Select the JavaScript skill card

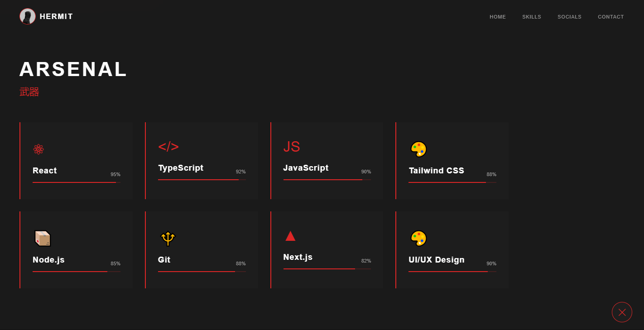tap(327, 160)
